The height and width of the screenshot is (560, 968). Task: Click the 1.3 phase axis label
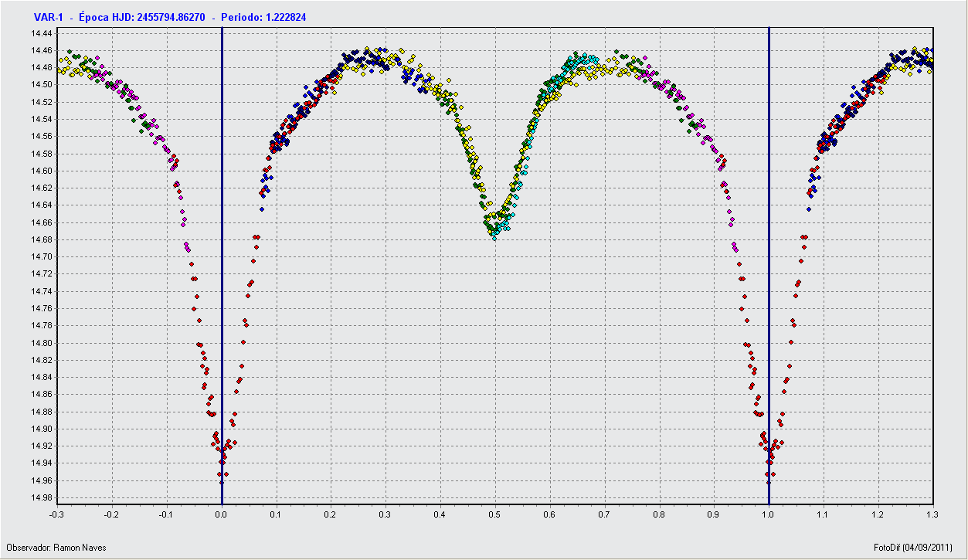coord(932,513)
